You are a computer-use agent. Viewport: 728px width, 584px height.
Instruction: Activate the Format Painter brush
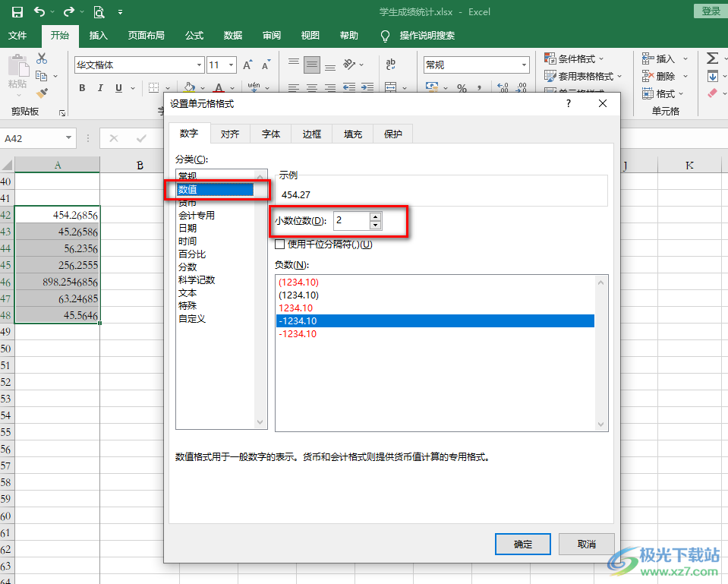pyautogui.click(x=43, y=93)
